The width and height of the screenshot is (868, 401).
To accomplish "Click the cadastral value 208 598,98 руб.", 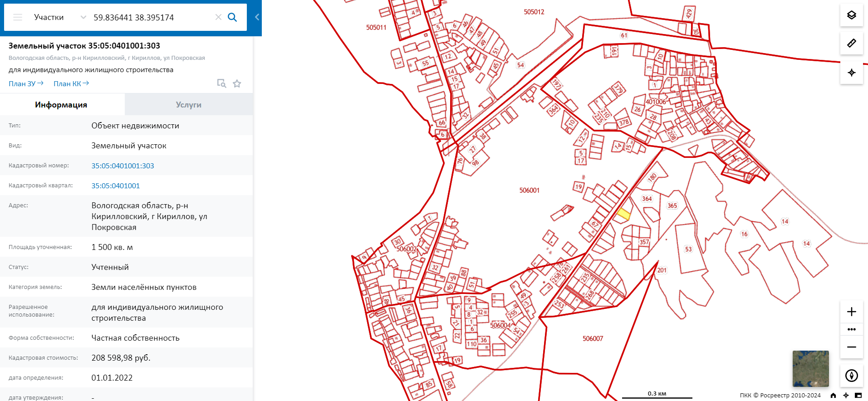I will [121, 358].
